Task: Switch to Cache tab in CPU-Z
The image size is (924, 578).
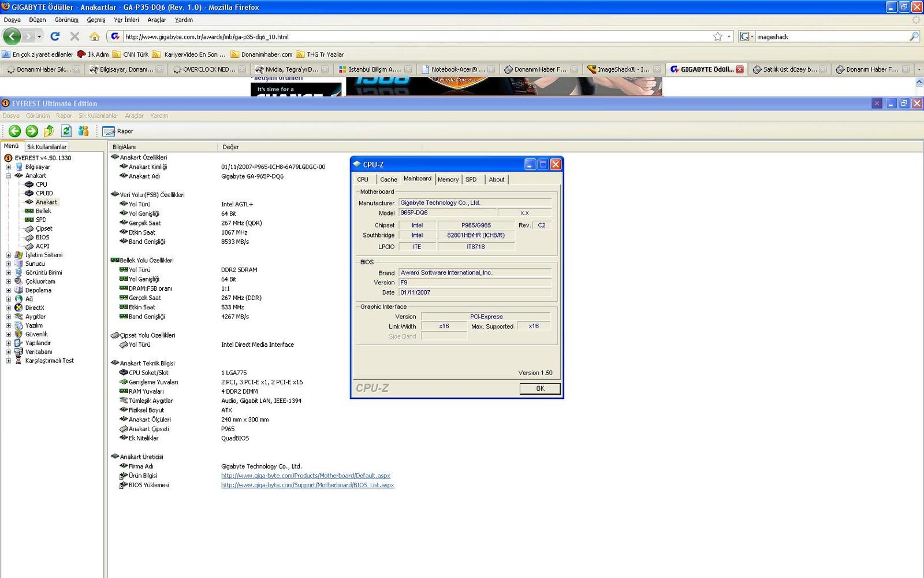Action: click(389, 180)
